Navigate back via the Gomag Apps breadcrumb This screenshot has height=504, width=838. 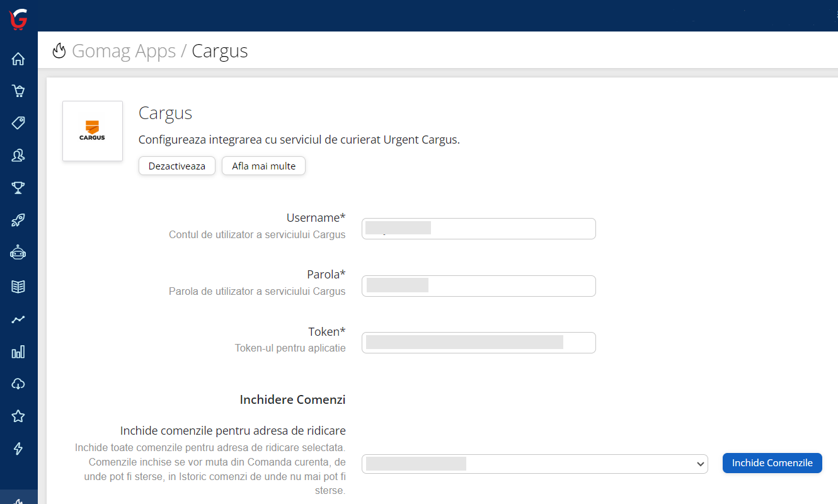pyautogui.click(x=123, y=50)
